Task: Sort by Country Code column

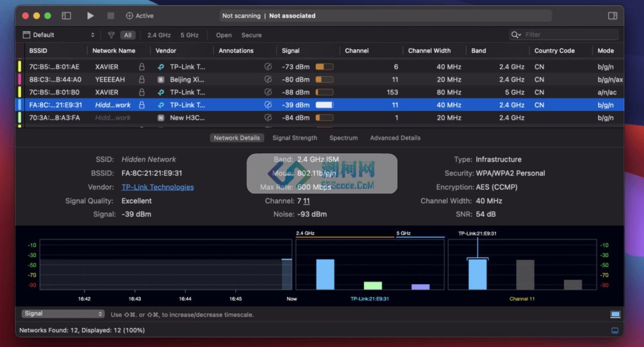Action: click(x=554, y=51)
